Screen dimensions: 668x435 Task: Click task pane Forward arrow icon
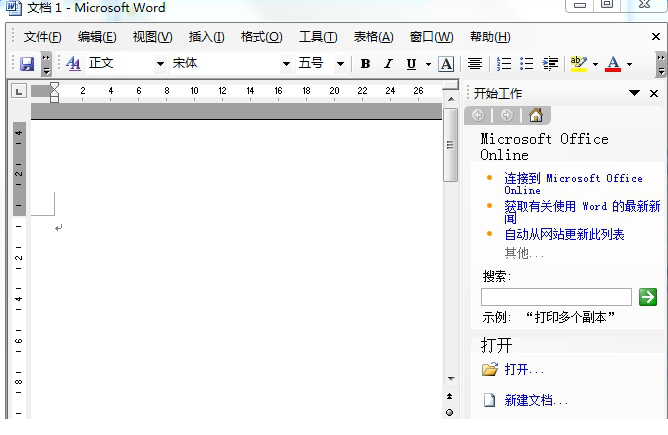507,115
